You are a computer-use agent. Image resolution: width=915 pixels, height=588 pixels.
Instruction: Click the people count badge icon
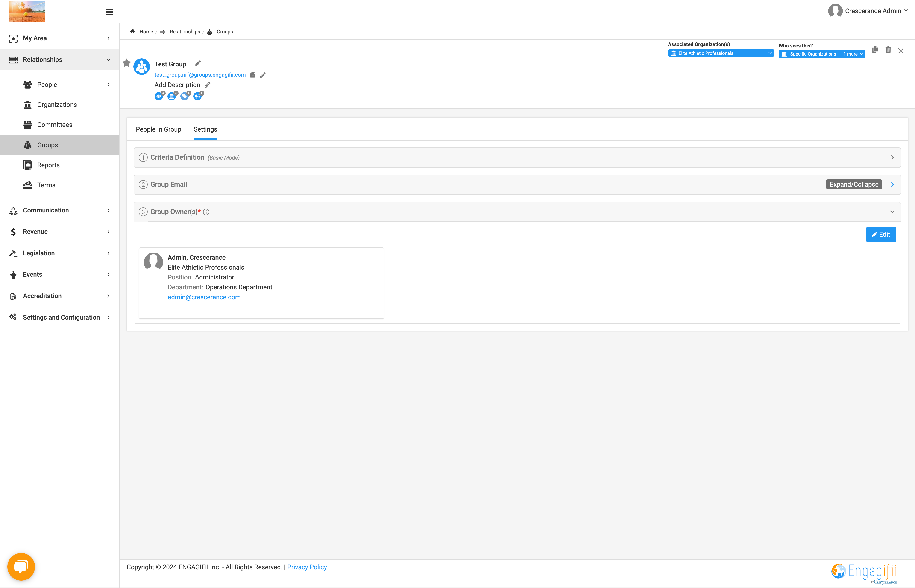point(159,96)
